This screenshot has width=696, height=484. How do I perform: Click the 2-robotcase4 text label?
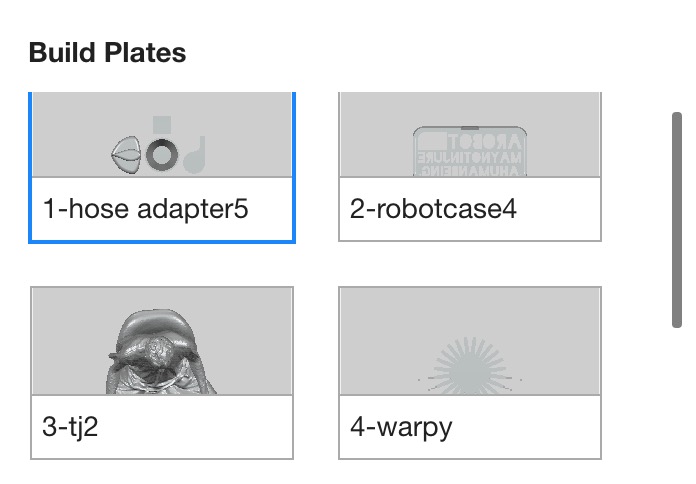(433, 210)
